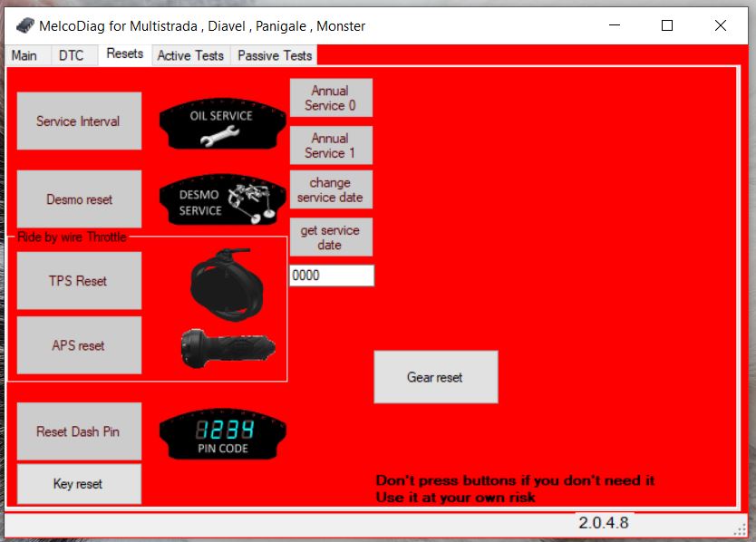Viewport: 756px width, 542px height.
Task: Click the throttle body image
Action: coord(228,281)
